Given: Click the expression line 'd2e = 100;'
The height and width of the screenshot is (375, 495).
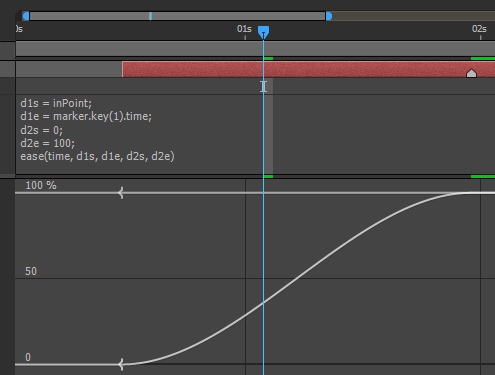Looking at the screenshot, I should [x=48, y=143].
